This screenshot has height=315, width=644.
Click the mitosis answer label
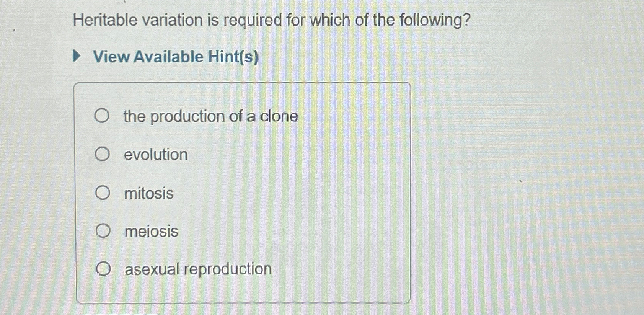click(148, 193)
